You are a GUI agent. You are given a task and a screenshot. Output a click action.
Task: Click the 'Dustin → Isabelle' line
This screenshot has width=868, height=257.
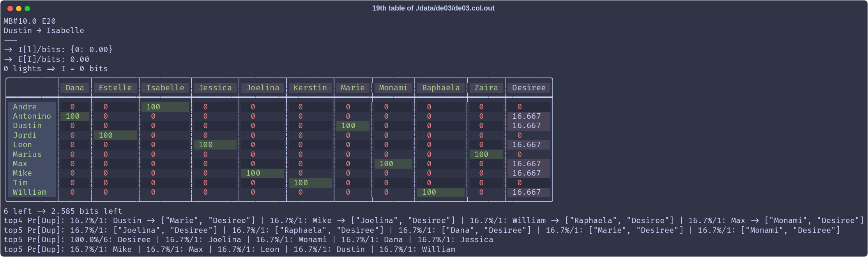click(44, 30)
